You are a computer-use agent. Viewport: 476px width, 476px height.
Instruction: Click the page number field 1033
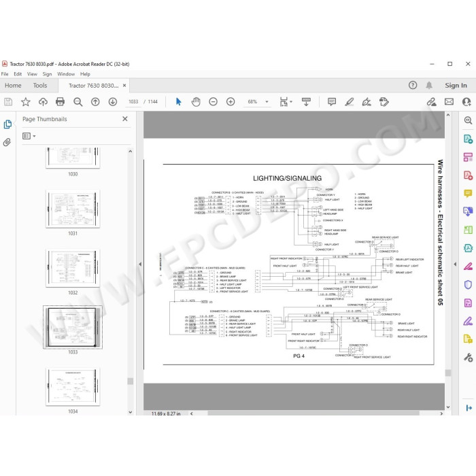tap(133, 102)
